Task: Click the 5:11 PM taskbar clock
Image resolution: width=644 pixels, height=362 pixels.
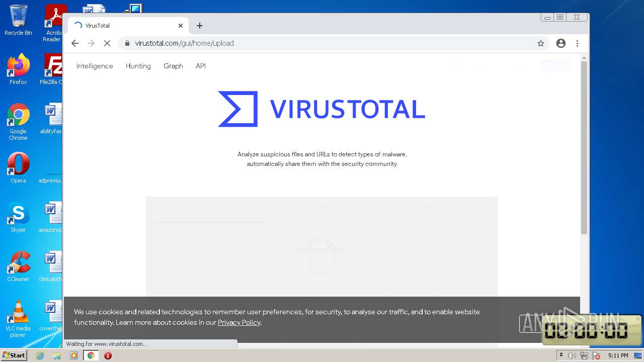Action: tap(618, 355)
